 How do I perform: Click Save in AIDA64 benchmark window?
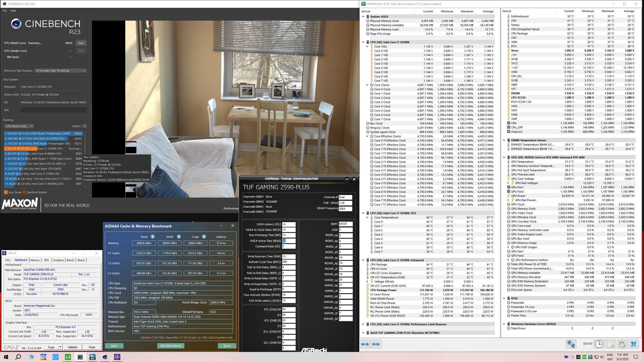click(114, 346)
